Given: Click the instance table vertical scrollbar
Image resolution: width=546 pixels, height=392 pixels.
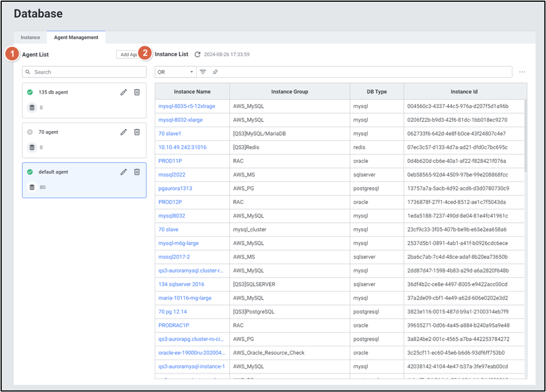Looking at the screenshot, I should click(526, 136).
